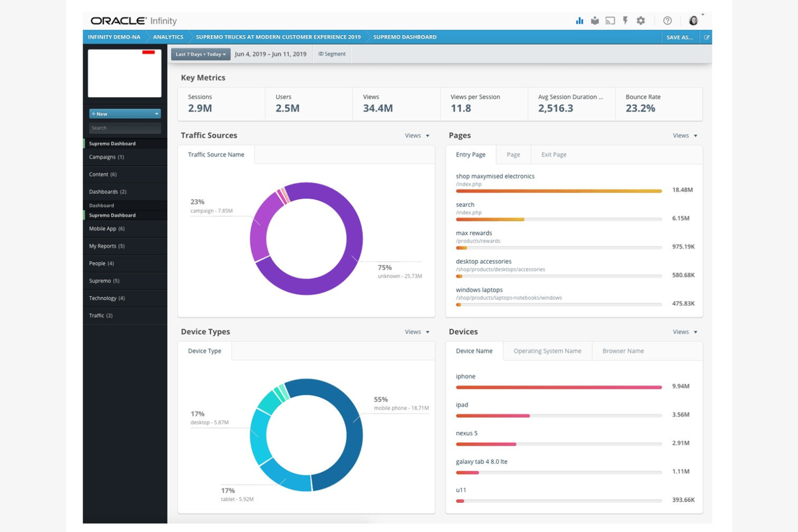Viewport: 798px width, 532px height.
Task: Click the cast streams icon
Action: pos(610,21)
